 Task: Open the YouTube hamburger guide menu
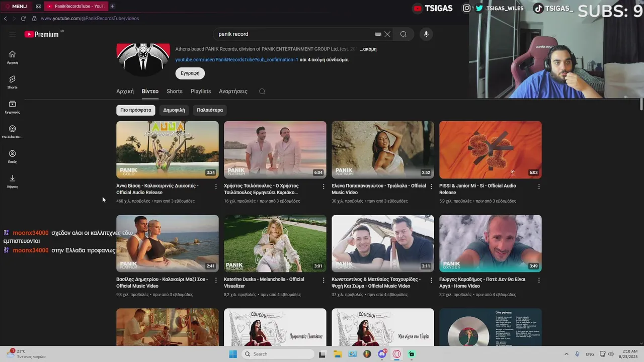click(x=12, y=34)
